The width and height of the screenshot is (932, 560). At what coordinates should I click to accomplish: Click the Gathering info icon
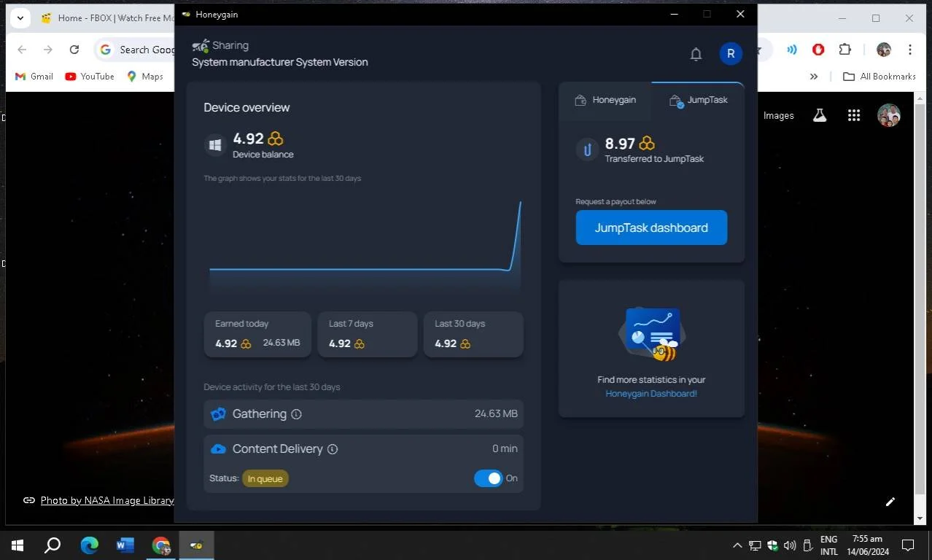(296, 414)
